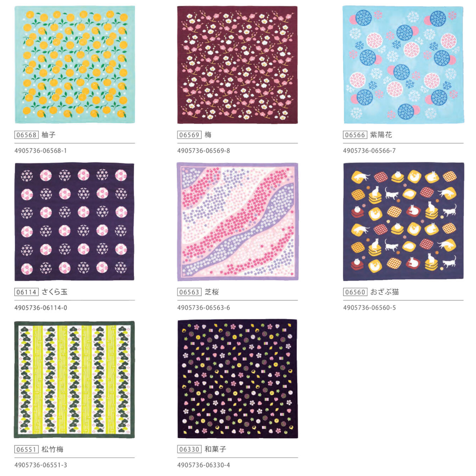Screen dimensions: 476x476
Task: Select the pink wavy 芝桜 pattern cloth
Action: 238,222
